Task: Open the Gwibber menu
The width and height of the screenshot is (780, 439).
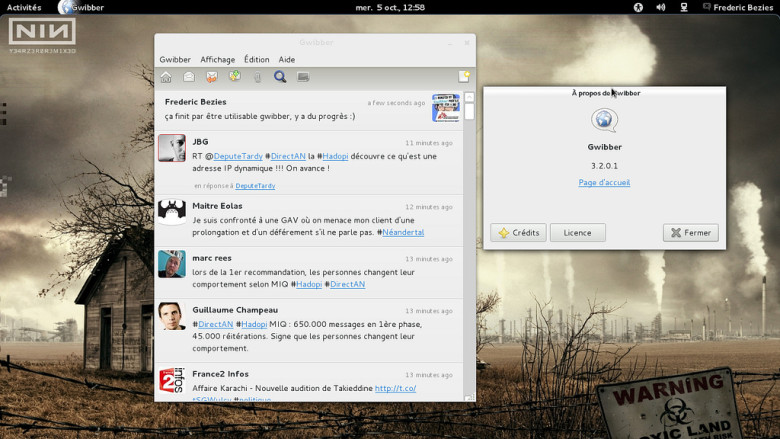Action: pos(175,60)
